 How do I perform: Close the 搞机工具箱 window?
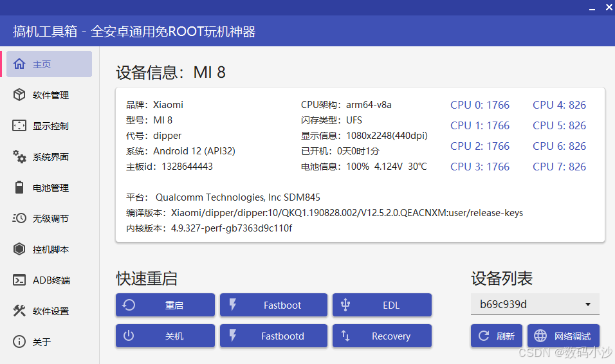tap(609, 7)
